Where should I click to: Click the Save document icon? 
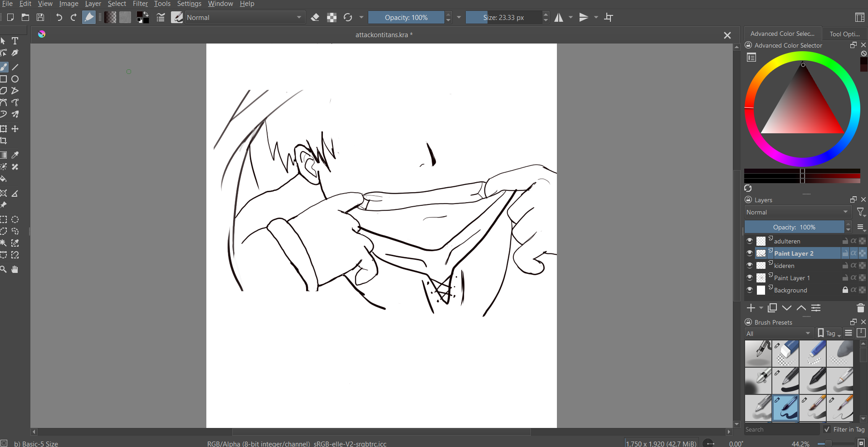coord(40,18)
